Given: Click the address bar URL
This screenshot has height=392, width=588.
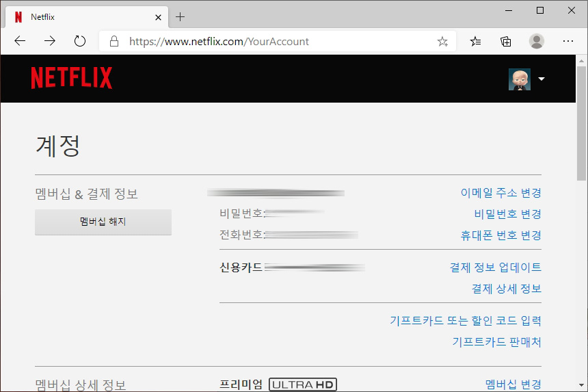Looking at the screenshot, I should [219, 41].
